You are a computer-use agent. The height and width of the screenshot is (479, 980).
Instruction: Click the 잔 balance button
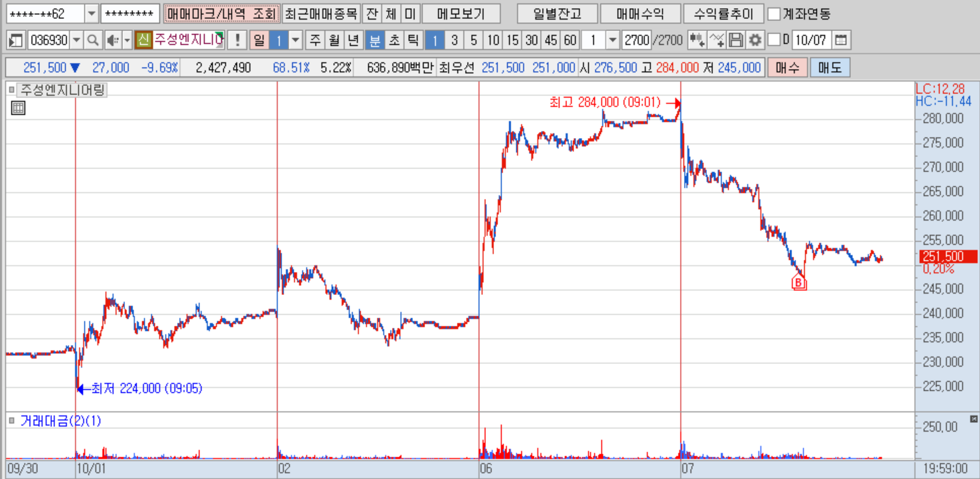[x=372, y=14]
